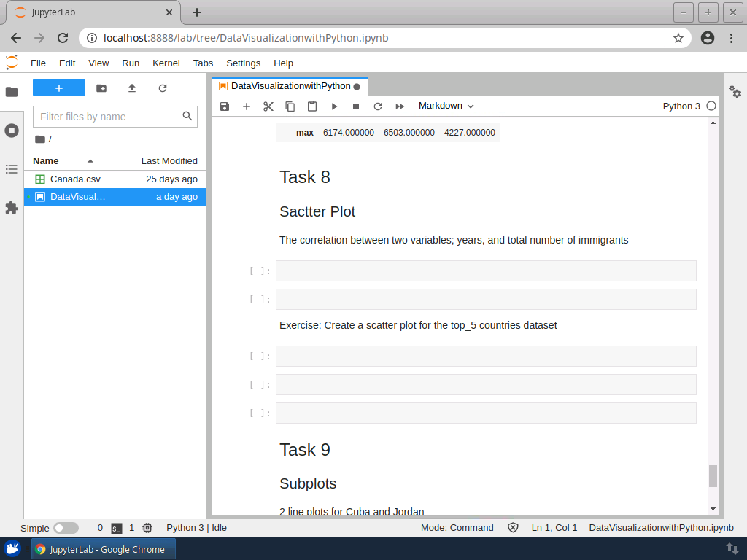Click the Task 9 heading cell

tap(305, 449)
